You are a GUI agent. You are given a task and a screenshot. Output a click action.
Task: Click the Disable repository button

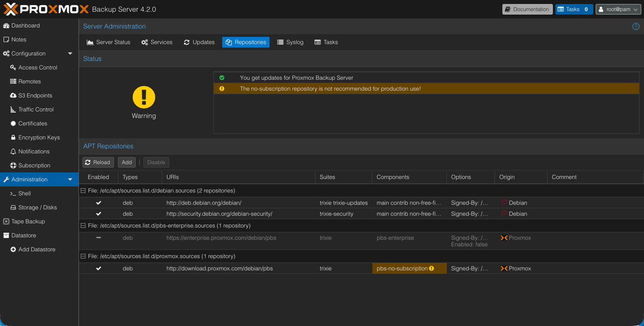tap(156, 162)
